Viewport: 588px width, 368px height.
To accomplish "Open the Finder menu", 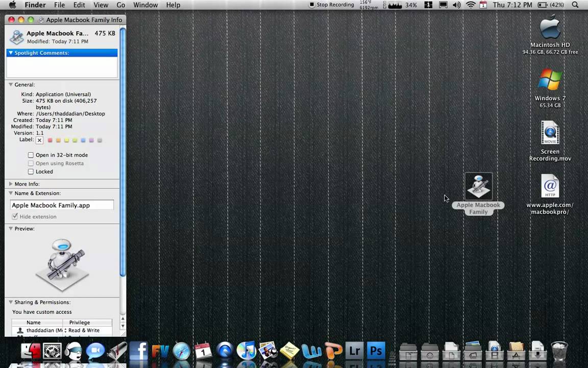I will click(x=35, y=5).
